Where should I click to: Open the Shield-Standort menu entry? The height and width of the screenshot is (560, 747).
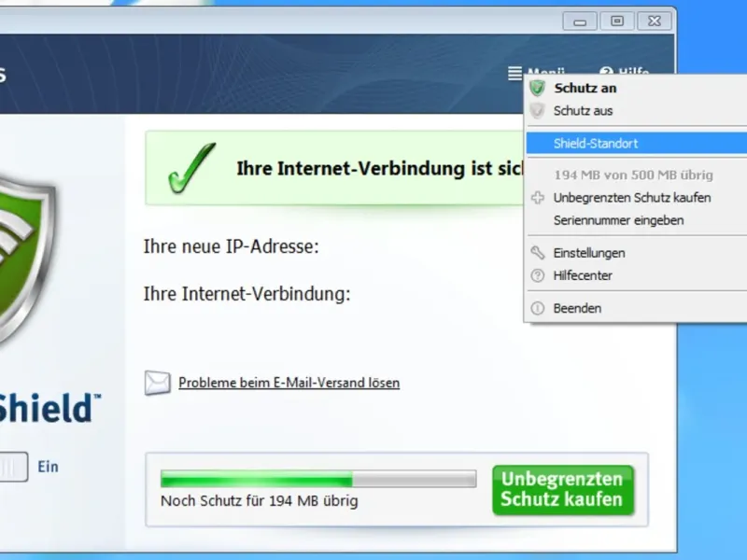[x=637, y=144]
